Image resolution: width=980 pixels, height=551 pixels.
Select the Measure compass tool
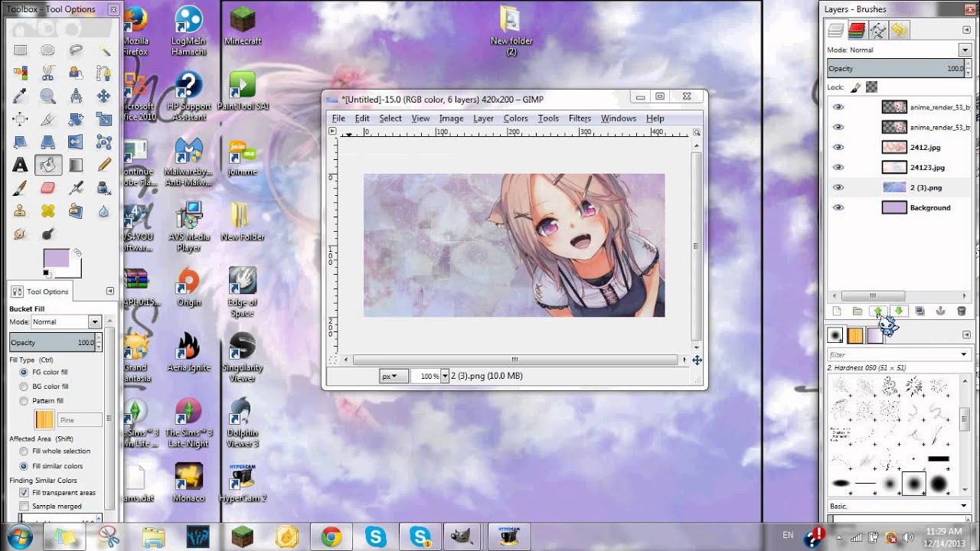(76, 96)
